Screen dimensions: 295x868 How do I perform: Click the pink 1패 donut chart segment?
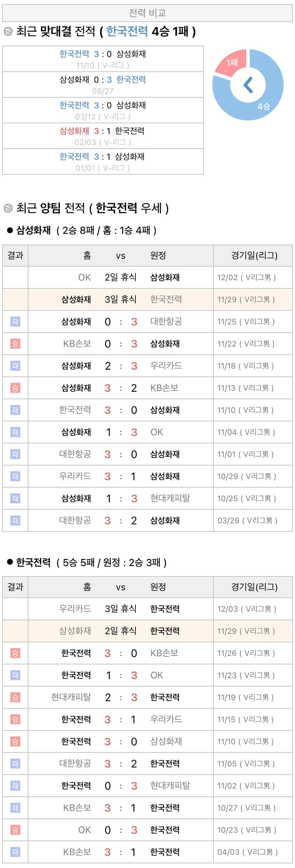[232, 63]
